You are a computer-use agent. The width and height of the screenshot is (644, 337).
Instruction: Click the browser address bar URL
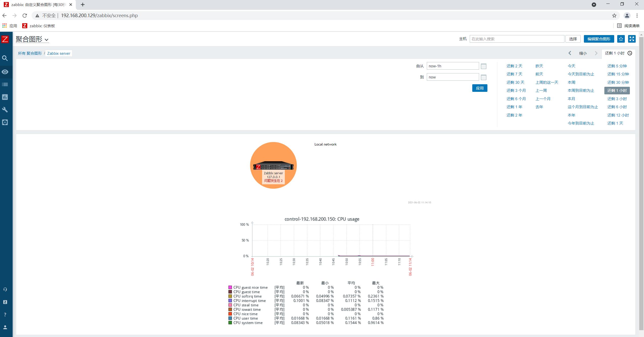(x=100, y=16)
